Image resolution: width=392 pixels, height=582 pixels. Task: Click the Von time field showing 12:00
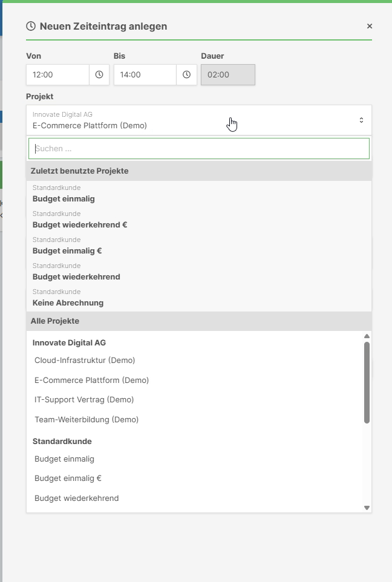57,75
